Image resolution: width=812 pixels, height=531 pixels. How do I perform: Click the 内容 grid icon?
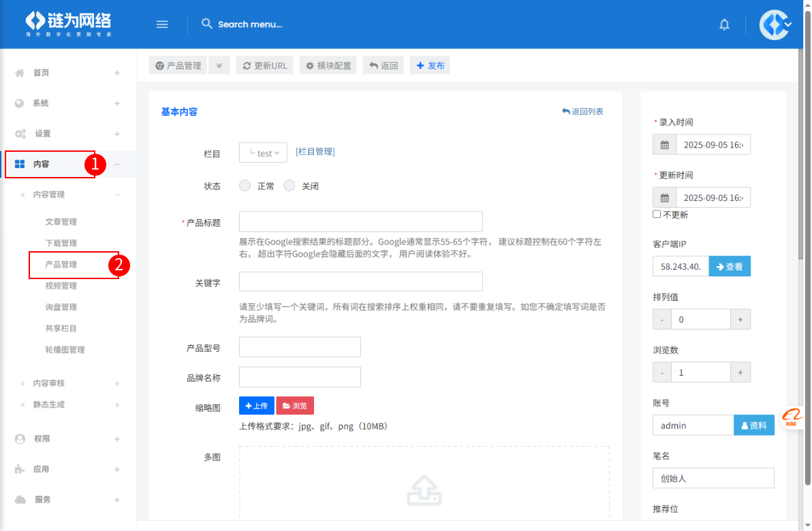click(x=20, y=164)
